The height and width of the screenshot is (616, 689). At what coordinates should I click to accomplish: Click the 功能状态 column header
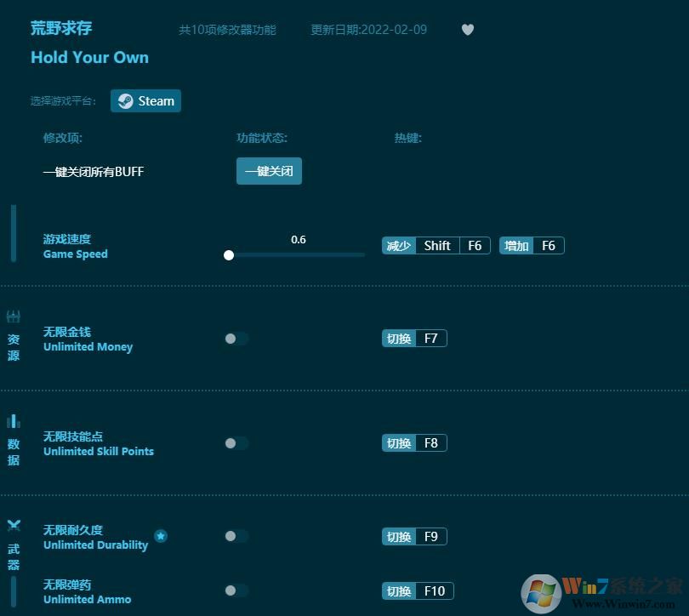point(262,138)
